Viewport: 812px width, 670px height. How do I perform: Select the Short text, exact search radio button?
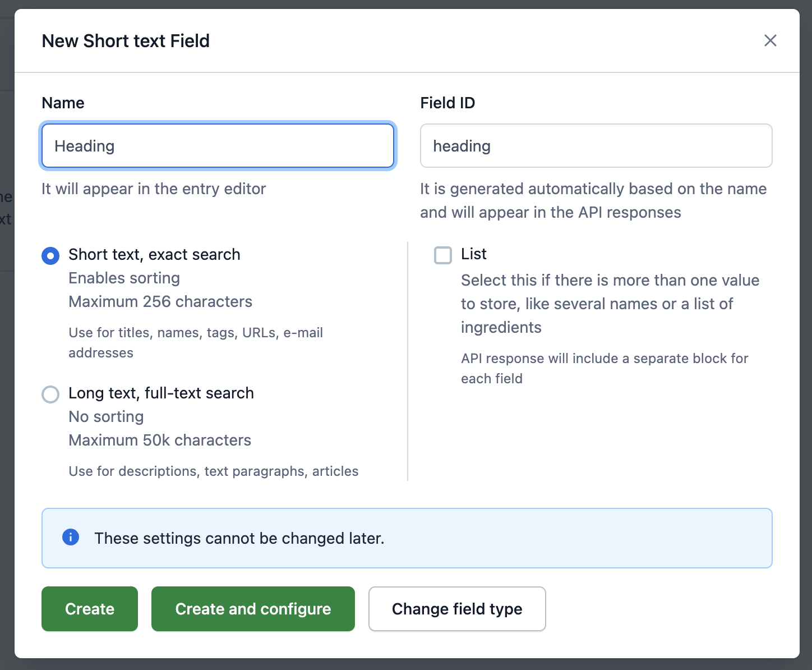pyautogui.click(x=50, y=256)
